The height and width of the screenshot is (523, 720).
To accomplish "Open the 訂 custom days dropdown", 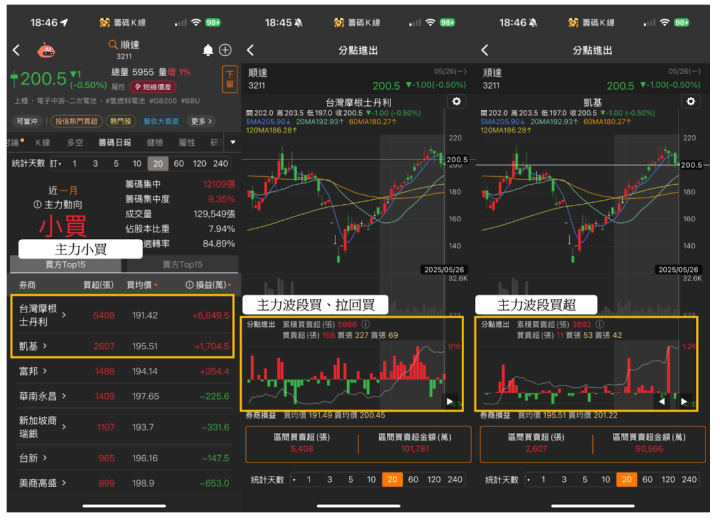I will (x=56, y=163).
